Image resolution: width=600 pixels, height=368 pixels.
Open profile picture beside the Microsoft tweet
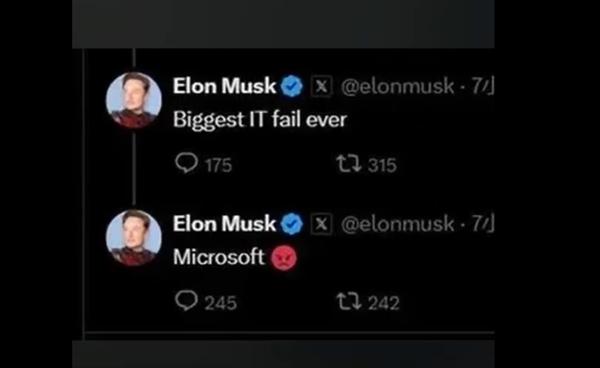point(134,238)
